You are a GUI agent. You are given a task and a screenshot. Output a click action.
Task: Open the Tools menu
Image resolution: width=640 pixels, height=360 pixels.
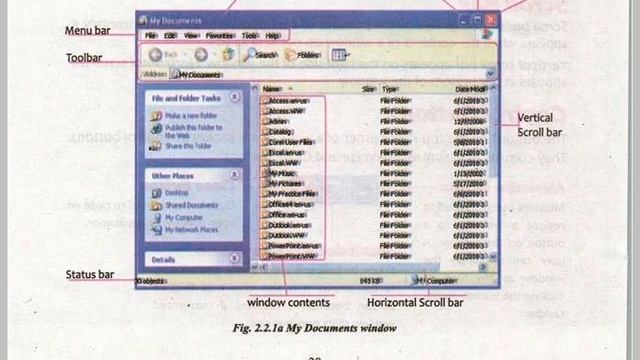point(249,36)
